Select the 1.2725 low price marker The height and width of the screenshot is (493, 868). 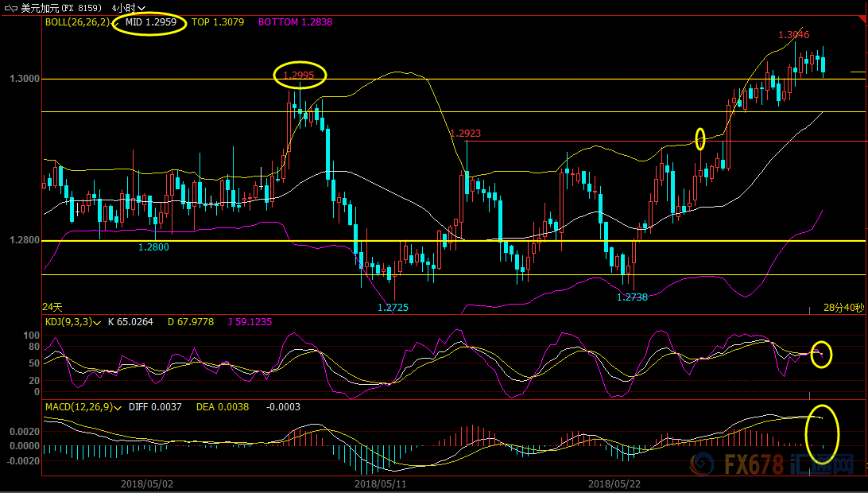pos(393,307)
